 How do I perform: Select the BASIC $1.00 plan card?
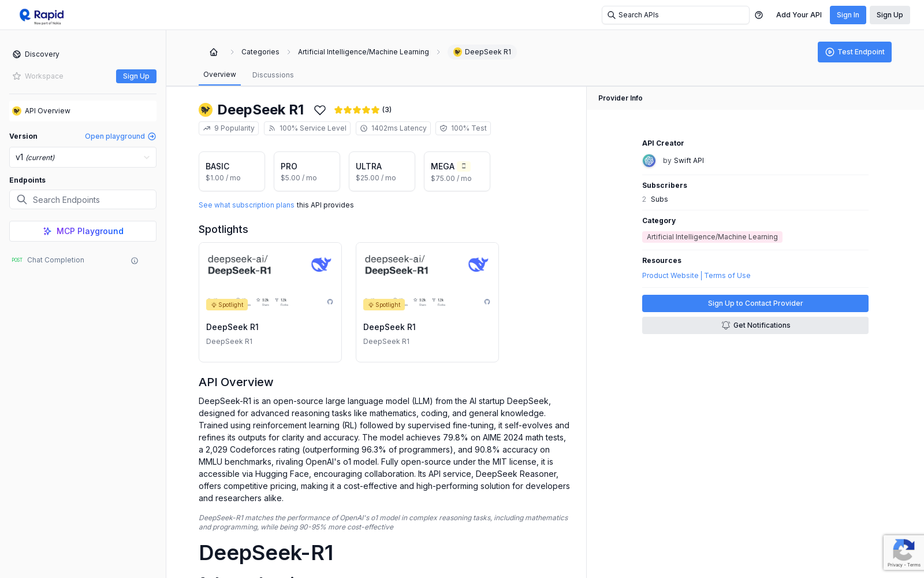pos(232,171)
